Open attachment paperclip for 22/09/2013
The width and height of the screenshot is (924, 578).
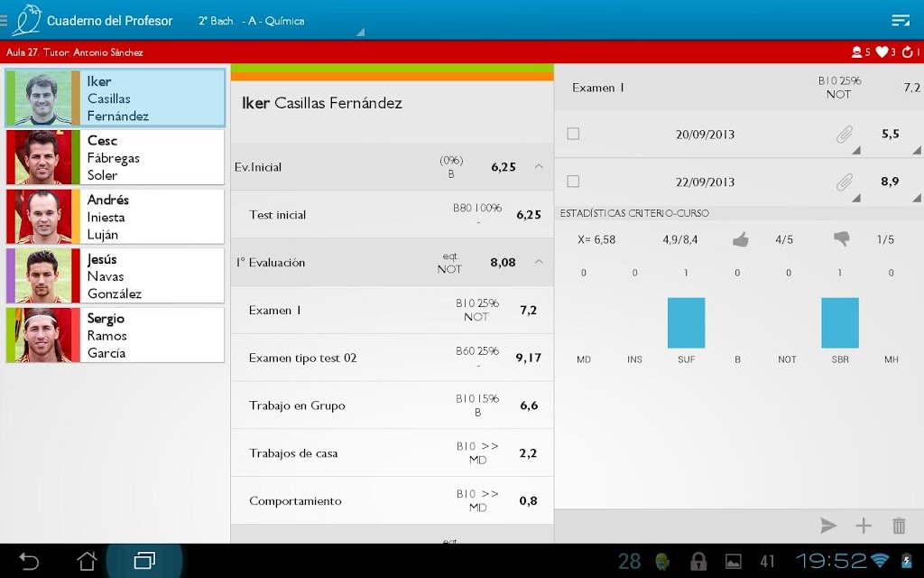[x=844, y=182]
